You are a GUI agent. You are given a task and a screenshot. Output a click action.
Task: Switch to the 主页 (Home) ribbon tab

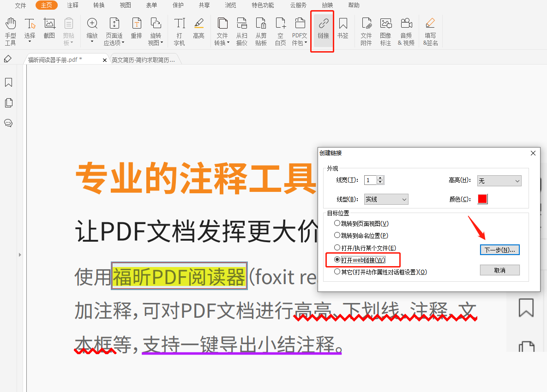pyautogui.click(x=47, y=5)
